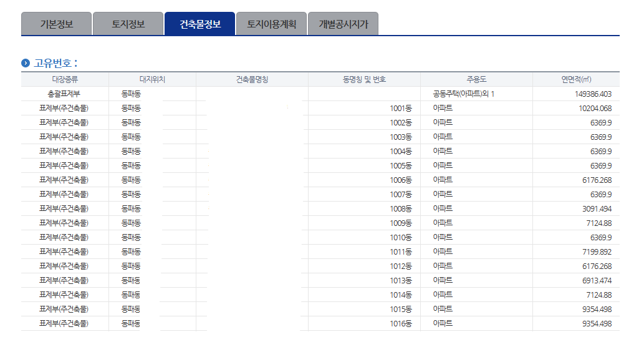The width and height of the screenshot is (644, 342).
Task: Click the 고유번호 heading text
Action: [55, 63]
